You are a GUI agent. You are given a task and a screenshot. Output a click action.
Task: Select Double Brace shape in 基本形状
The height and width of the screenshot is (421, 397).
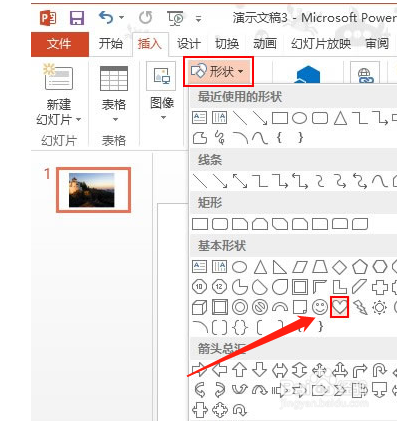[x=240, y=327]
